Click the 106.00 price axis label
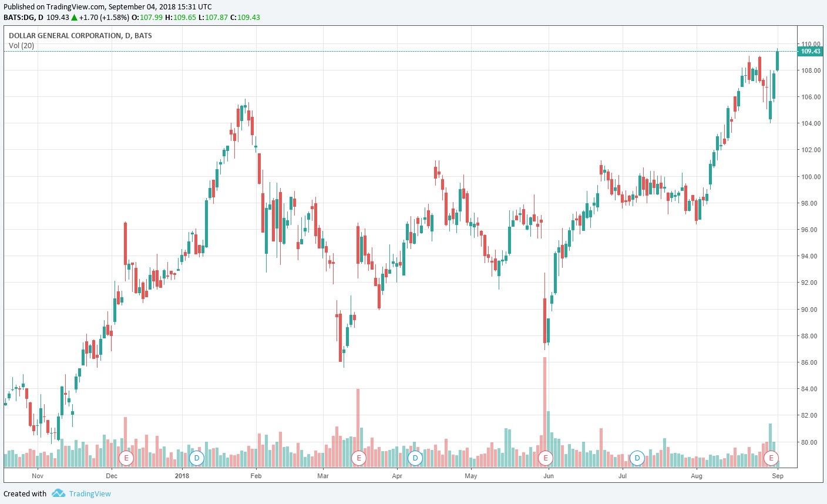Viewport: 827px width, 504px height. coord(811,97)
